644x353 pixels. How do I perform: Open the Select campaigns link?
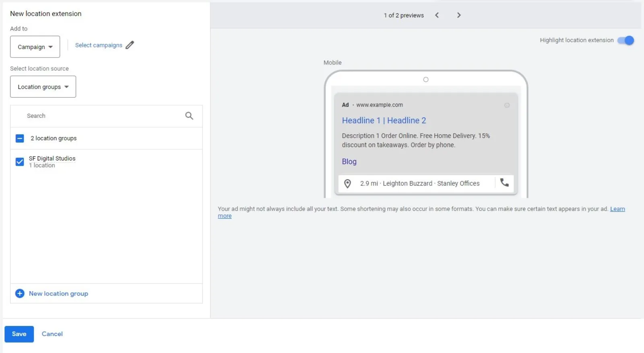tap(99, 45)
